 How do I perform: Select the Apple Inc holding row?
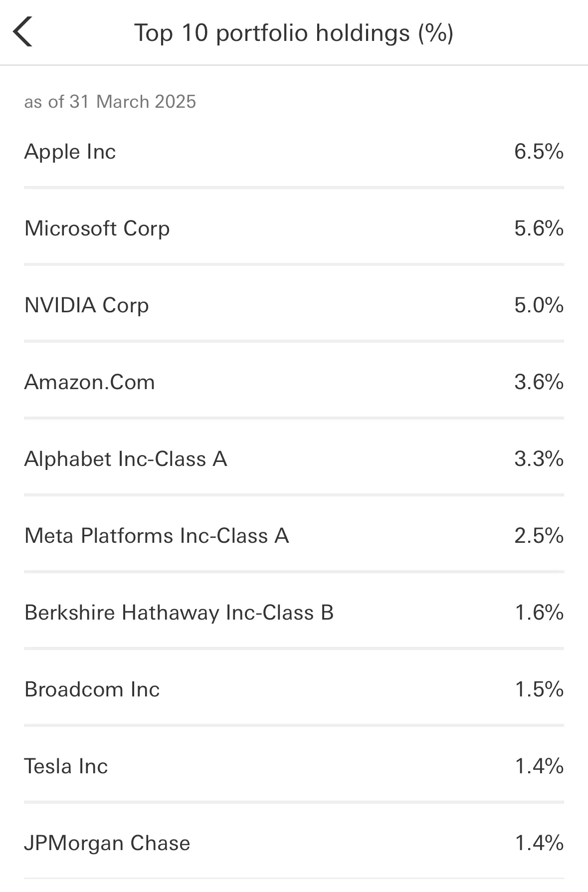(x=294, y=152)
